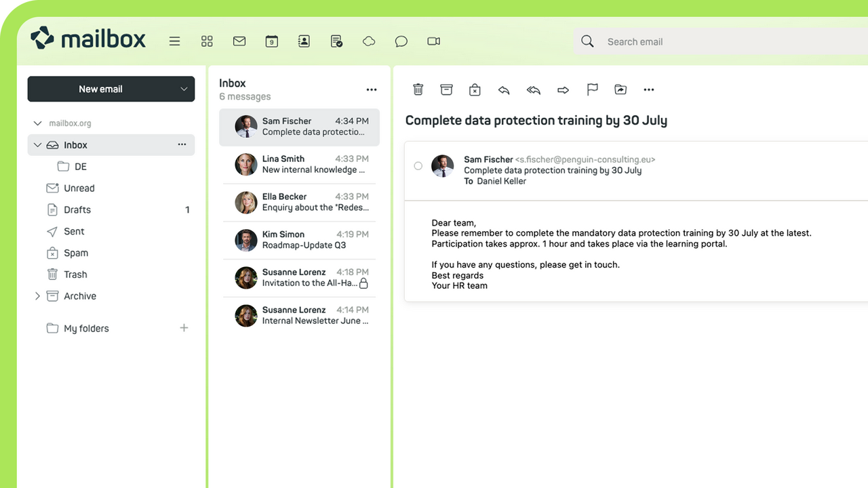Open Kim Simon's Roadmap-Update Q3 email

[299, 240]
